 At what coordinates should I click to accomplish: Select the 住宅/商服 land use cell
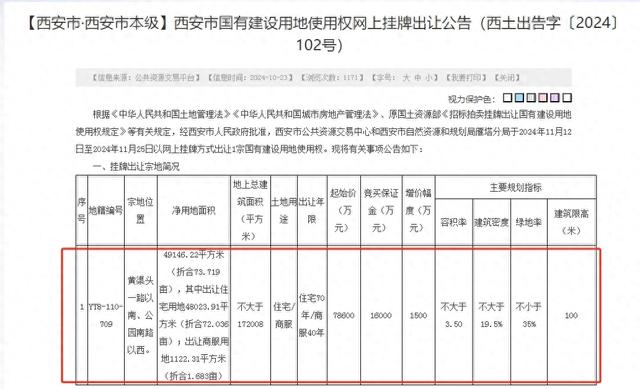pyautogui.click(x=284, y=315)
